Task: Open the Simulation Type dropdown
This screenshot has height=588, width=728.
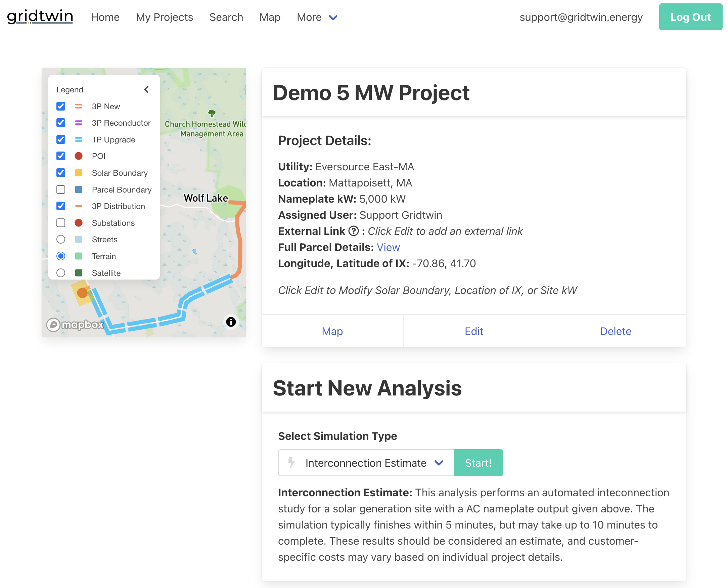Action: pos(366,463)
